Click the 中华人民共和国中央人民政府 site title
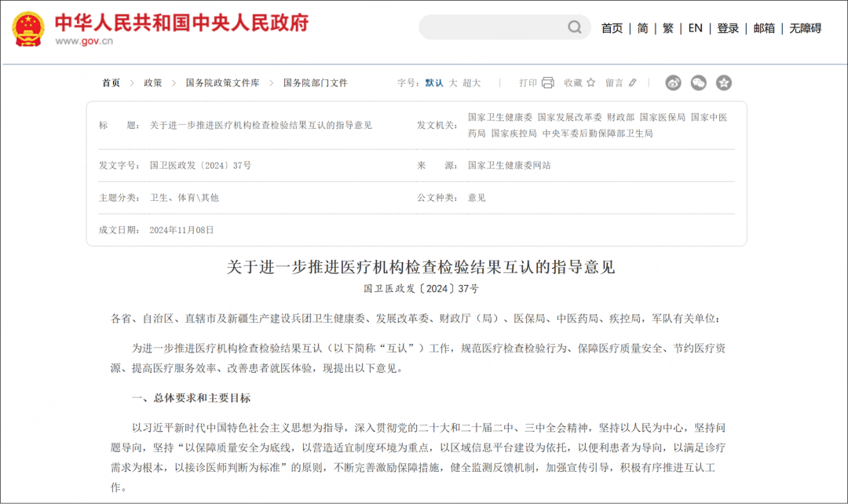848x504 pixels. pyautogui.click(x=181, y=23)
